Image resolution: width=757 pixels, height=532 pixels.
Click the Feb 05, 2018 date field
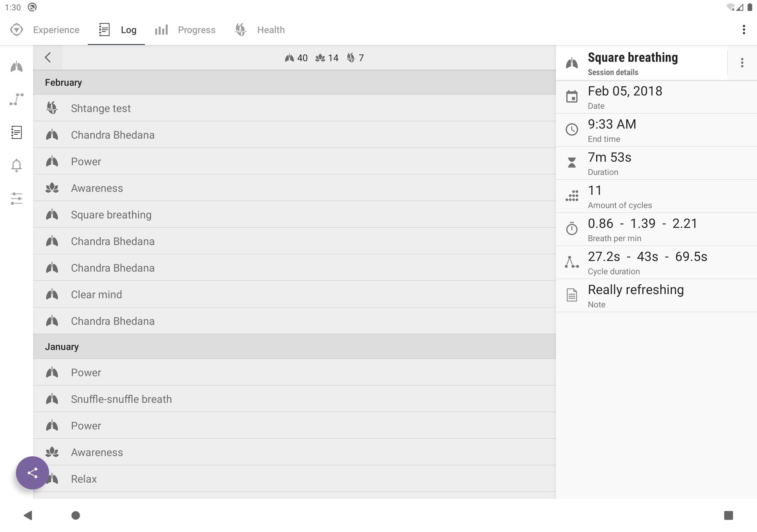pyautogui.click(x=656, y=97)
